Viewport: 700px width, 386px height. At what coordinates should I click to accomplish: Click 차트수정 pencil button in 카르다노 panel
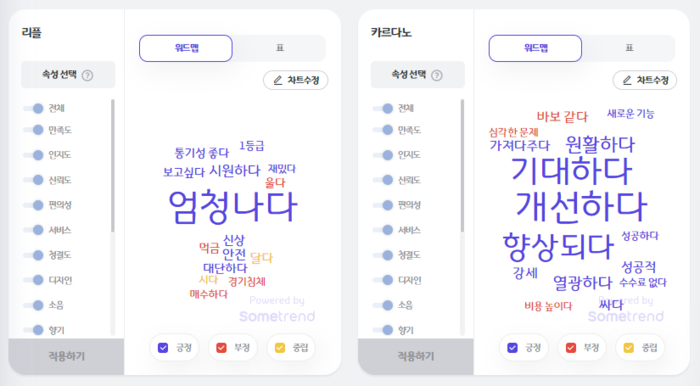[645, 80]
